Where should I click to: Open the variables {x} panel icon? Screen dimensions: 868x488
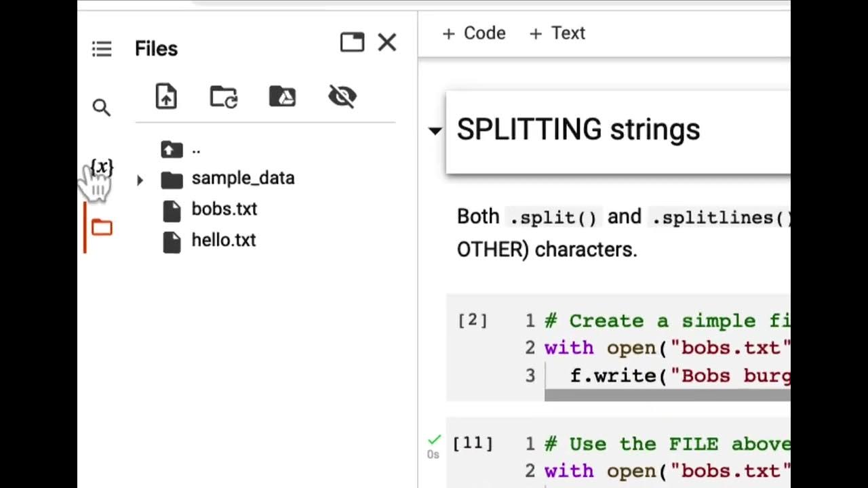point(102,167)
